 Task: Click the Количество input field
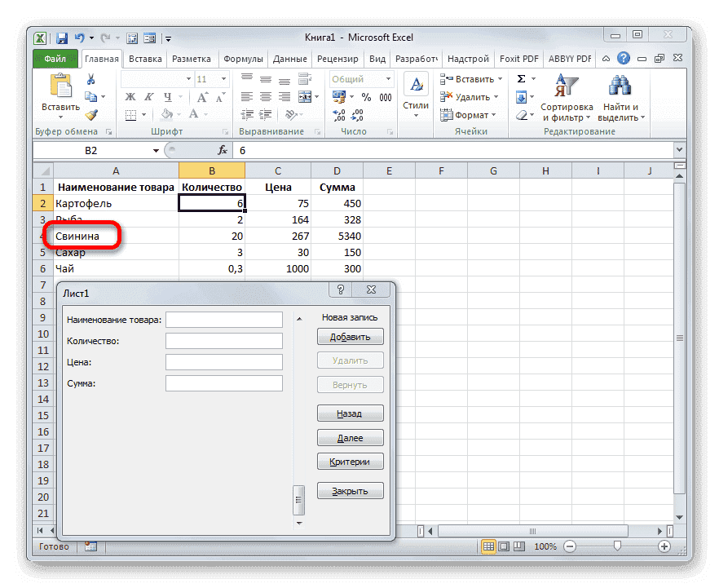[x=223, y=340]
